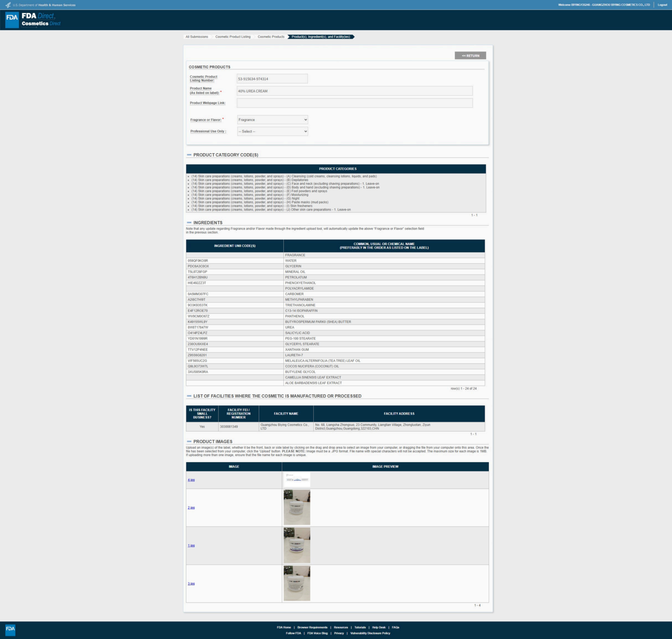Go to Cosmetic Products breadcrumb
Image resolution: width=672 pixels, height=639 pixels.
[x=271, y=37]
